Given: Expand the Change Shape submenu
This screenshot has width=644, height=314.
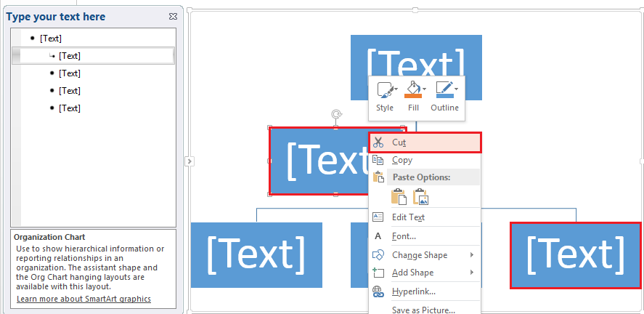Looking at the screenshot, I should [x=425, y=255].
